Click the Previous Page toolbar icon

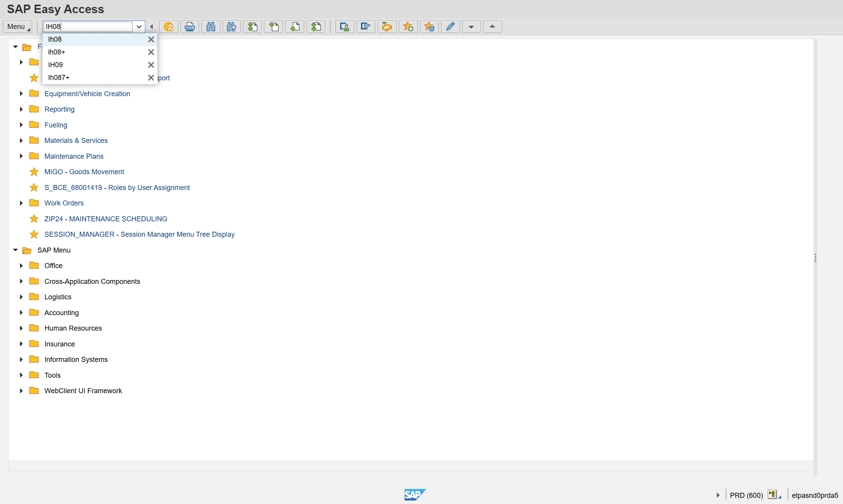274,27
